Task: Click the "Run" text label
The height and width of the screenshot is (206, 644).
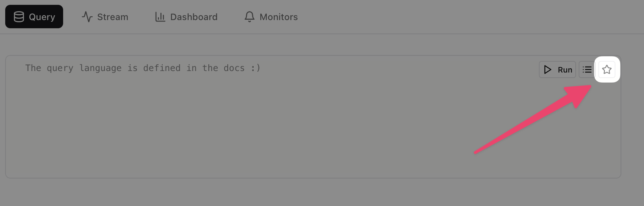Action: click(565, 70)
